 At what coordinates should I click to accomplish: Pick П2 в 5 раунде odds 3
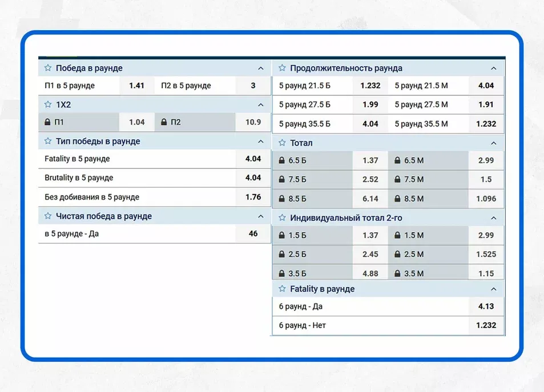pyautogui.click(x=253, y=86)
